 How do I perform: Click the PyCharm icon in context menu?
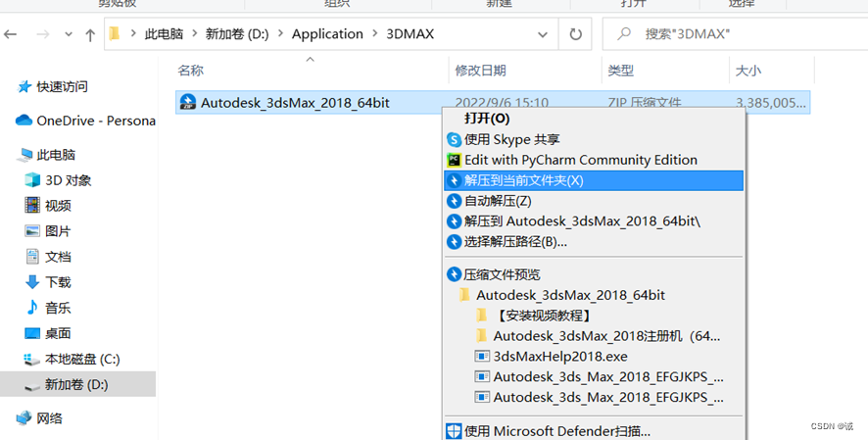click(x=454, y=160)
